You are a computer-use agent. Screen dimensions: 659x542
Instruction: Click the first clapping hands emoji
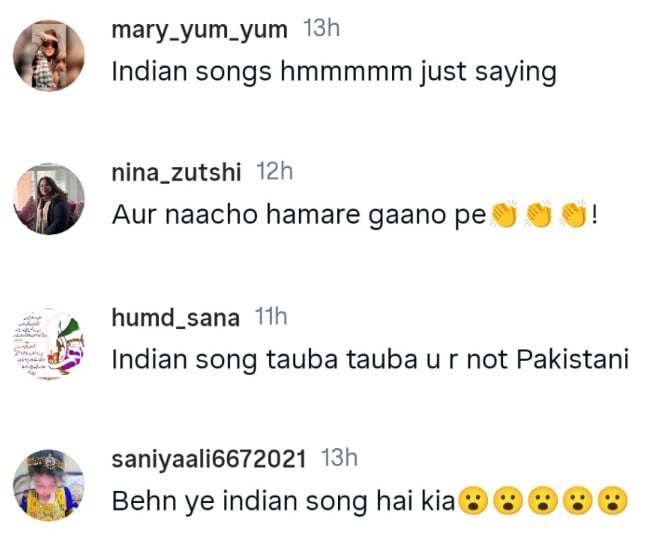point(503,215)
